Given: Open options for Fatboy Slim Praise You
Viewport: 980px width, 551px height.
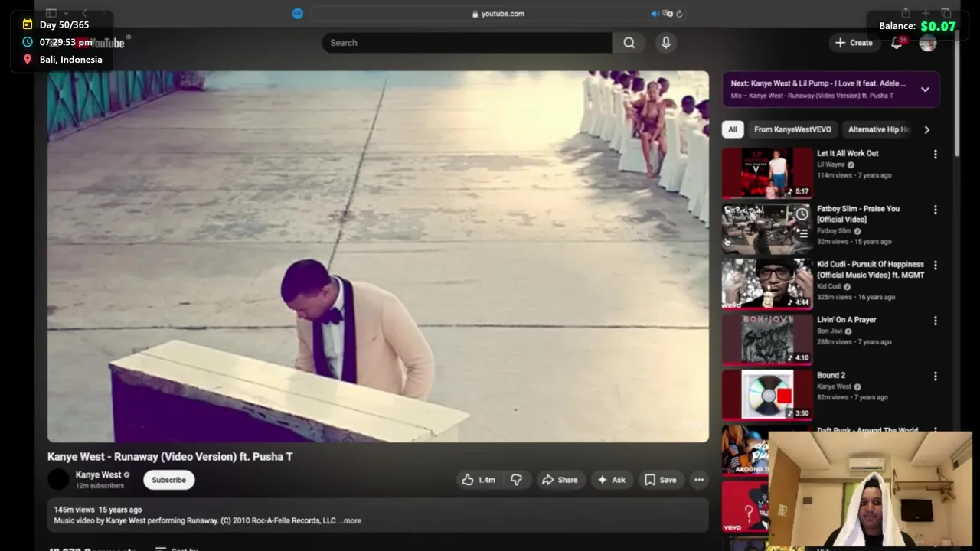Looking at the screenshot, I should point(935,210).
